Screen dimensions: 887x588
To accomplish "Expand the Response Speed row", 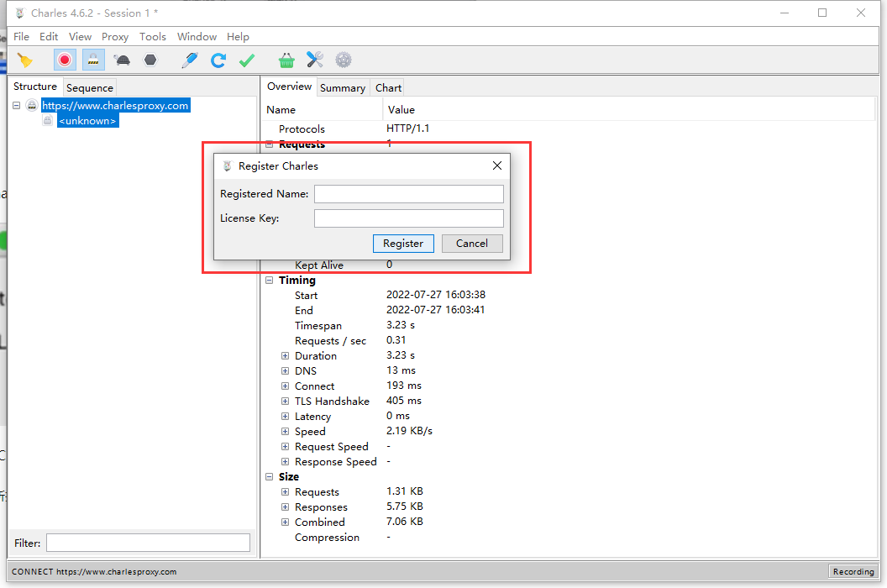I will pyautogui.click(x=285, y=462).
